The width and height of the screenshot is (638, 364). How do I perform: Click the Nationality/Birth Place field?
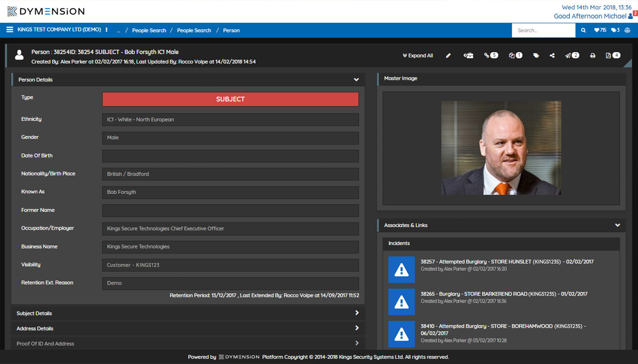pyautogui.click(x=230, y=174)
